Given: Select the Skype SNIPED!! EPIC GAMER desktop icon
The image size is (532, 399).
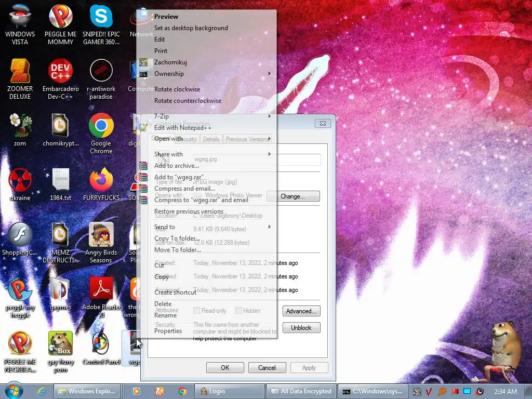Looking at the screenshot, I should pos(101,25).
